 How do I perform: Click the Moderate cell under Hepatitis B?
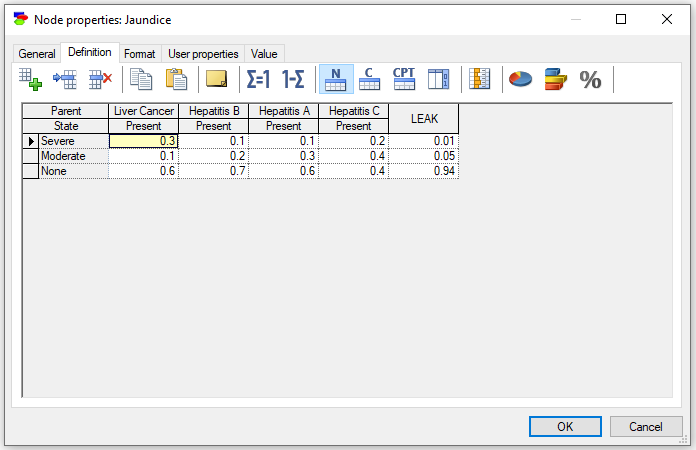pos(214,156)
